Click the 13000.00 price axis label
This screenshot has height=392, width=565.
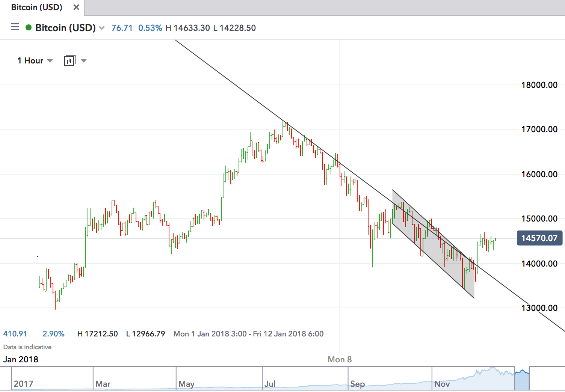point(539,308)
